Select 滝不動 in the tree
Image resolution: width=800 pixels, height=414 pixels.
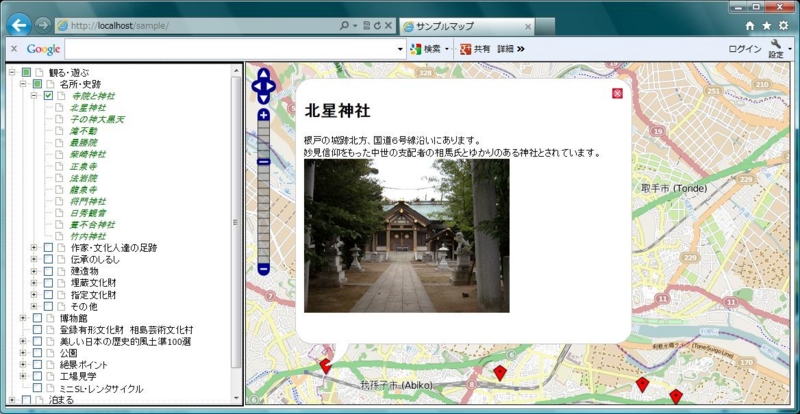click(84, 131)
